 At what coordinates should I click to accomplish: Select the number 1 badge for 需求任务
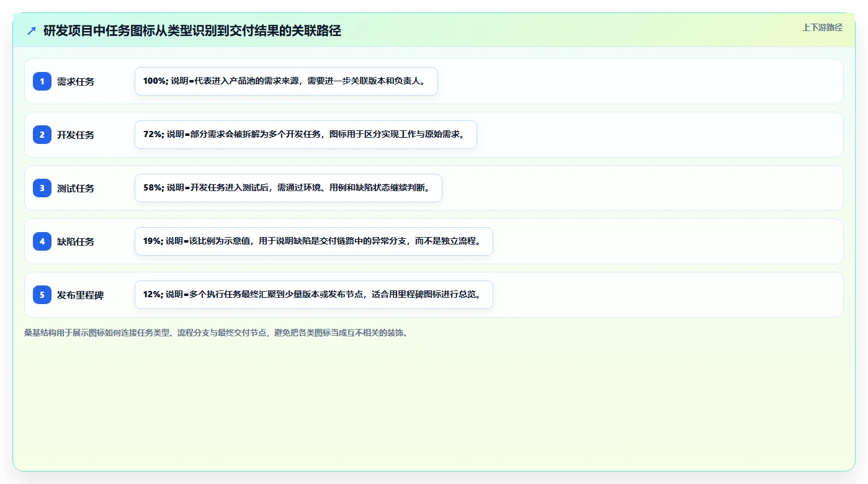tap(42, 81)
